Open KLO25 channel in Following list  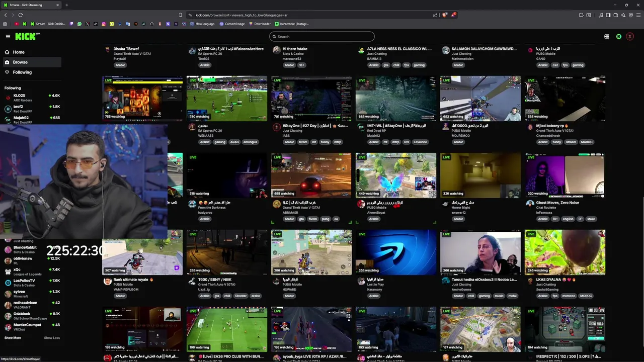[32, 98]
